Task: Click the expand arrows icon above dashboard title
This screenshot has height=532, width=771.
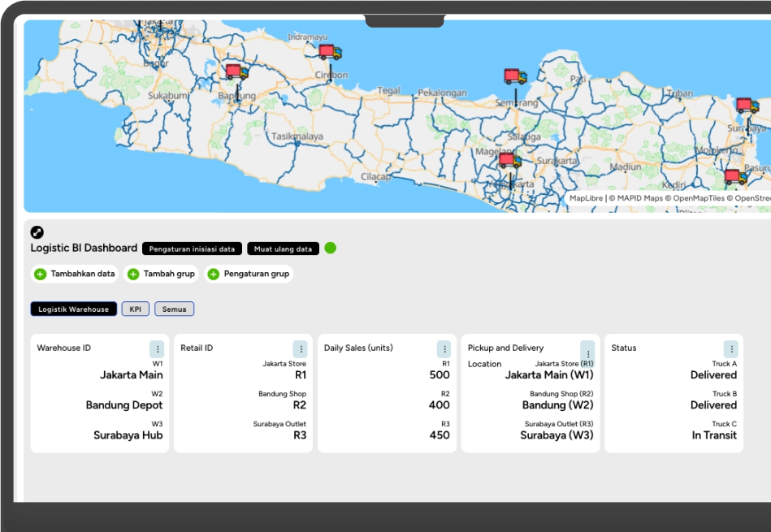Action: pos(37,232)
